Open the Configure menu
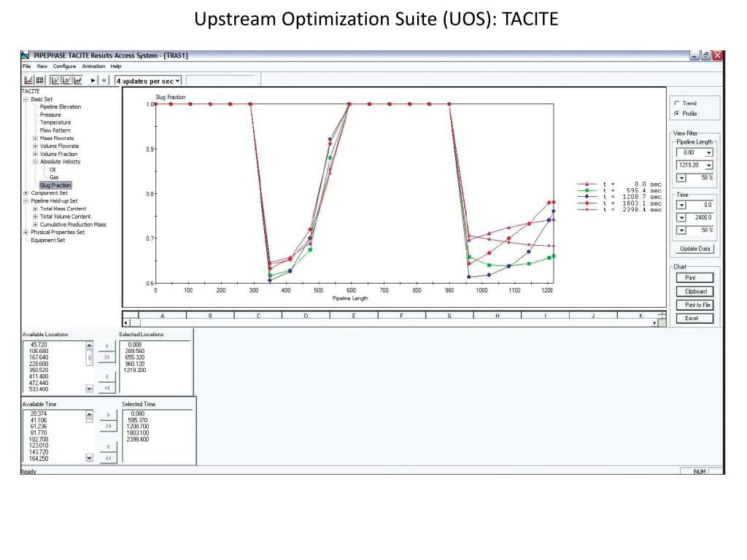Viewport: 747px width, 560px height. point(64,66)
